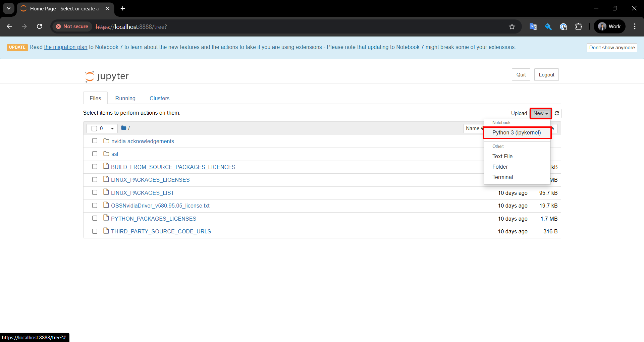Click the blue pin extension icon
This screenshot has height=342, width=644.
pos(548,26)
